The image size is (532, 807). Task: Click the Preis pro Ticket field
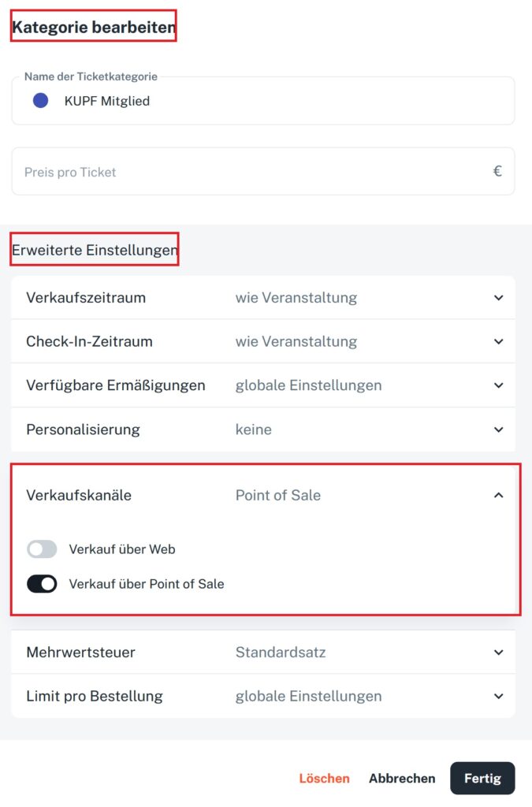(x=263, y=171)
